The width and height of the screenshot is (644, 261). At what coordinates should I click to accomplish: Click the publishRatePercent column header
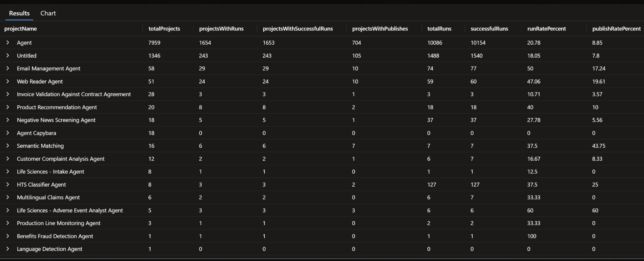pyautogui.click(x=616, y=29)
